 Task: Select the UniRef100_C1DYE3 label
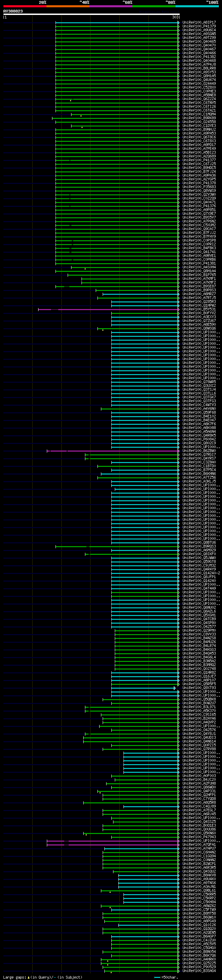199,125
